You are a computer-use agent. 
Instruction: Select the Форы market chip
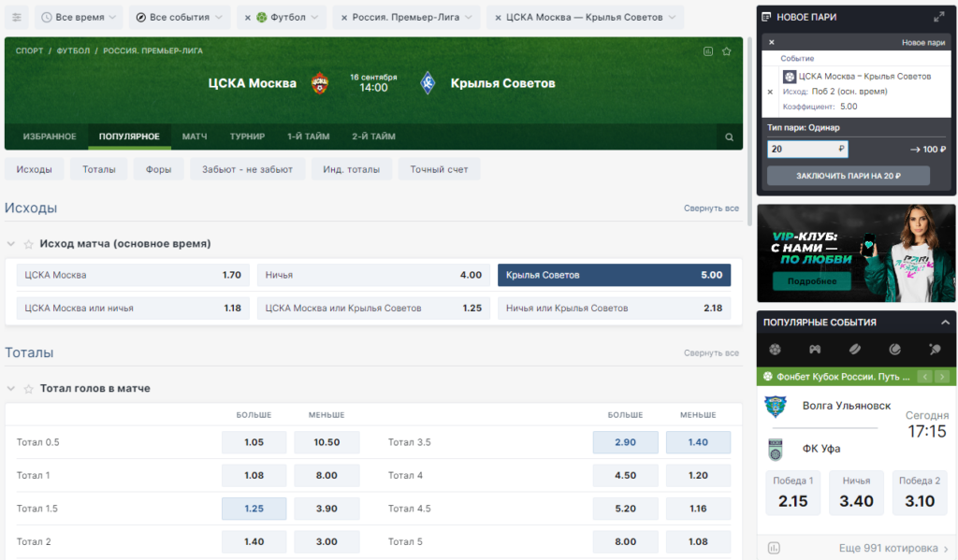pos(158,169)
